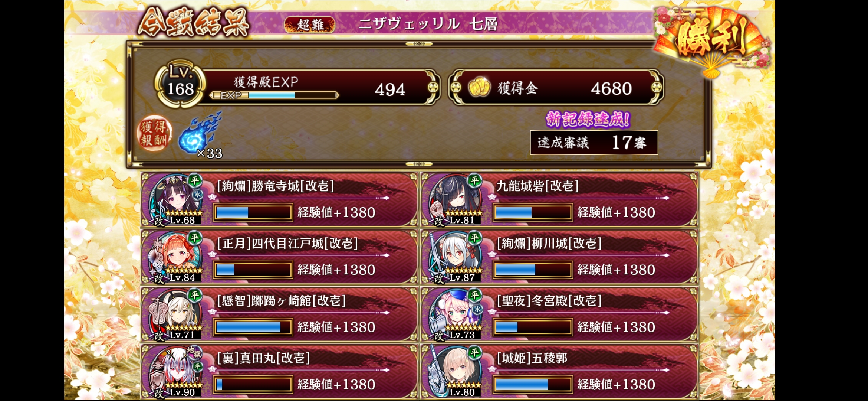Image resolution: width=868 pixels, height=401 pixels.
Task: Click the gold coin icon
Action: click(x=479, y=87)
